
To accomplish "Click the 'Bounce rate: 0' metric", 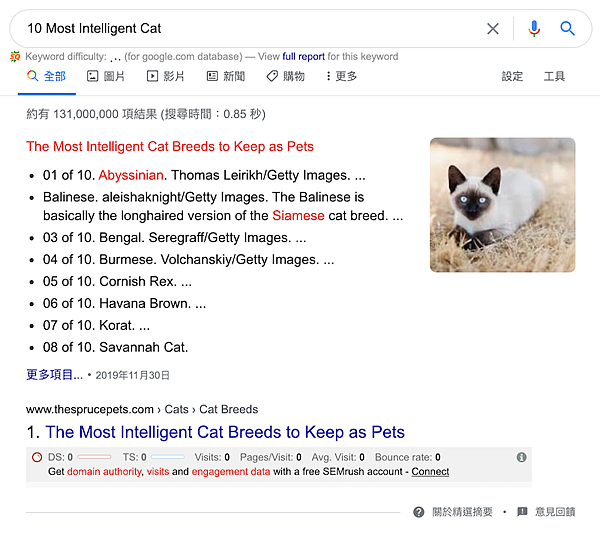I will click(408, 457).
